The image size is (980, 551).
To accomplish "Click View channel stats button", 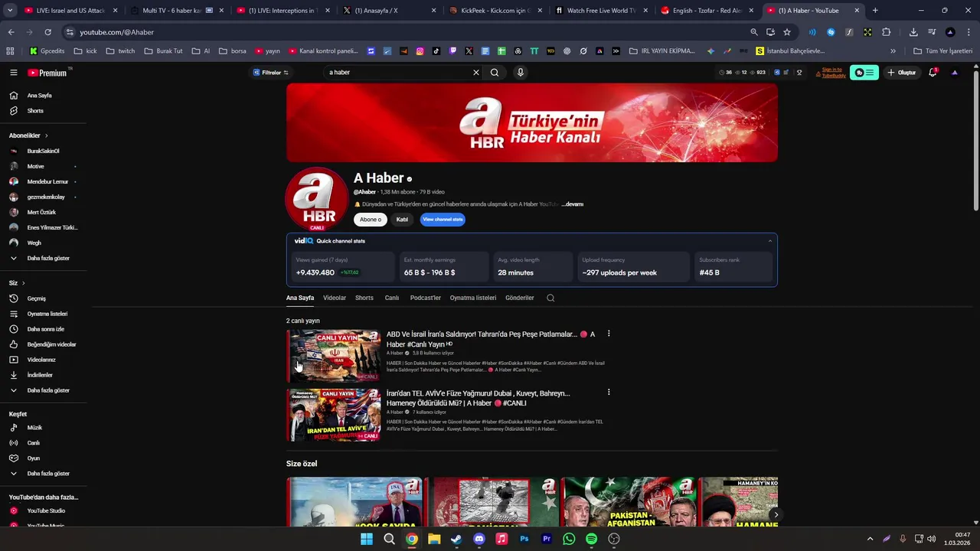I will pos(443,220).
